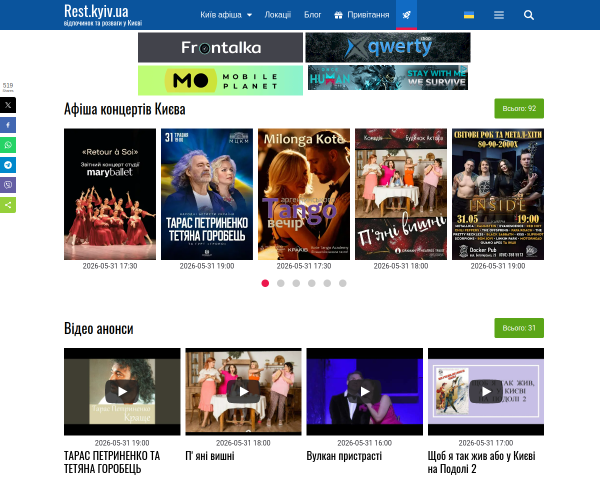
Task: Open the Milonga Kote Tango poster
Action: click(304, 194)
